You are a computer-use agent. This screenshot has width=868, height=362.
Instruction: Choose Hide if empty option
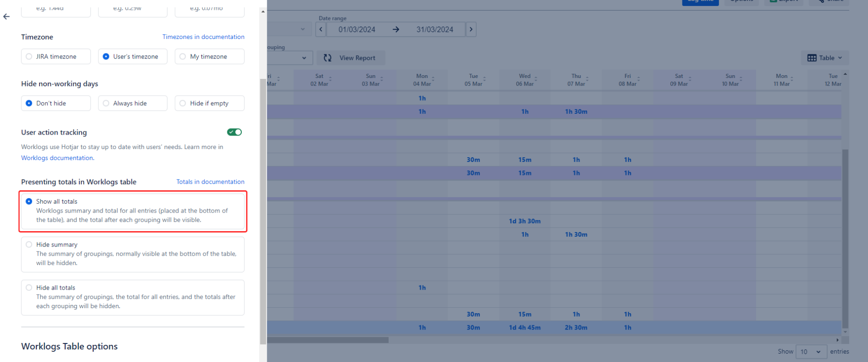pyautogui.click(x=209, y=103)
